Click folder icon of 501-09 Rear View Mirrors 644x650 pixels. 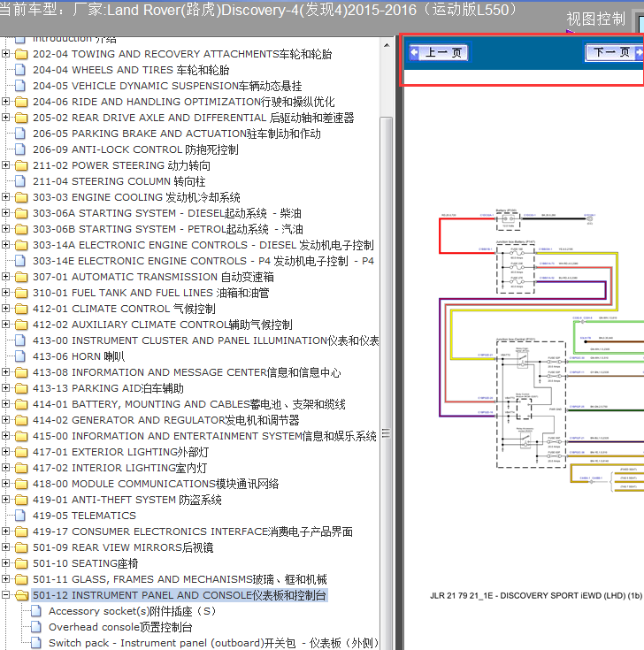tap(21, 547)
